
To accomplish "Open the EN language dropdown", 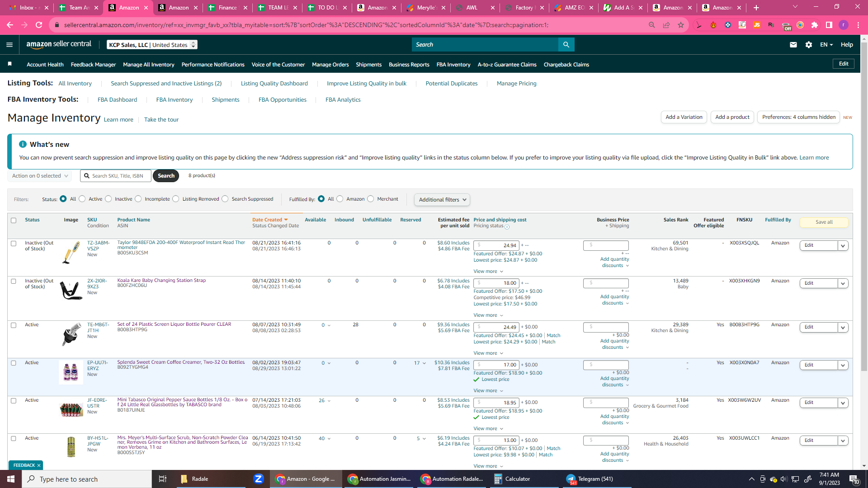I will click(x=826, y=44).
